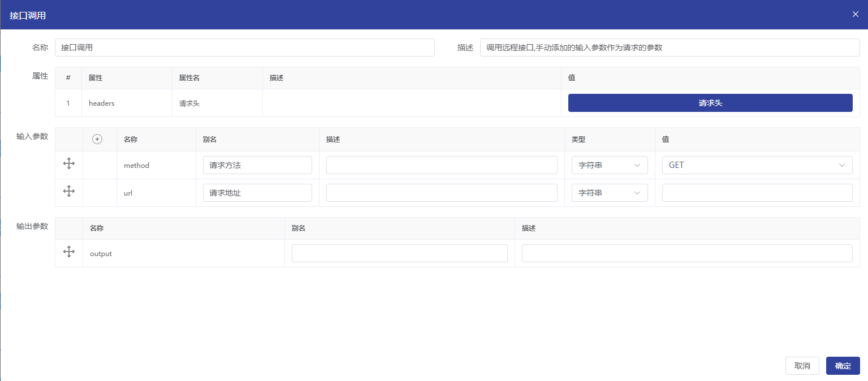Click the 名称 input field

tap(244, 47)
